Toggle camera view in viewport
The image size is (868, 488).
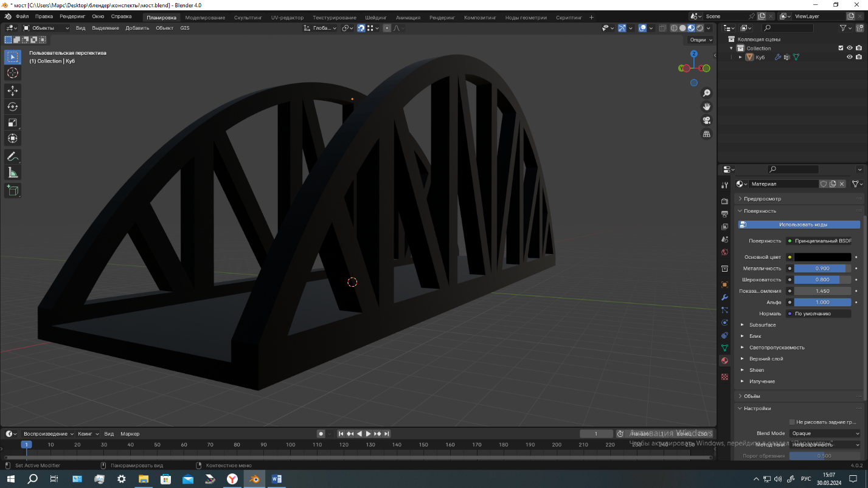click(x=706, y=120)
